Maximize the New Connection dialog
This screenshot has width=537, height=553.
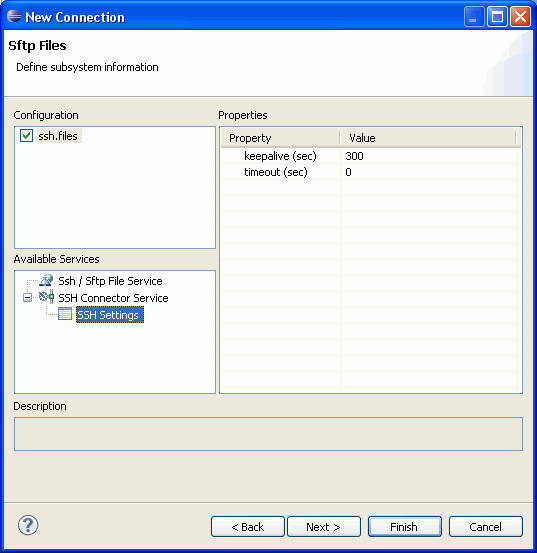pyautogui.click(x=497, y=17)
